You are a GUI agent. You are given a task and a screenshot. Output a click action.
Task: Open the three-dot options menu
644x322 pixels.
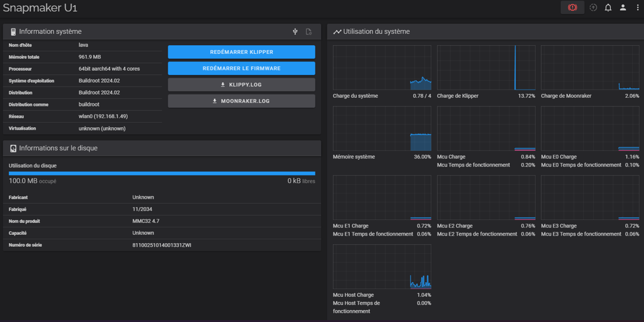[x=638, y=8]
